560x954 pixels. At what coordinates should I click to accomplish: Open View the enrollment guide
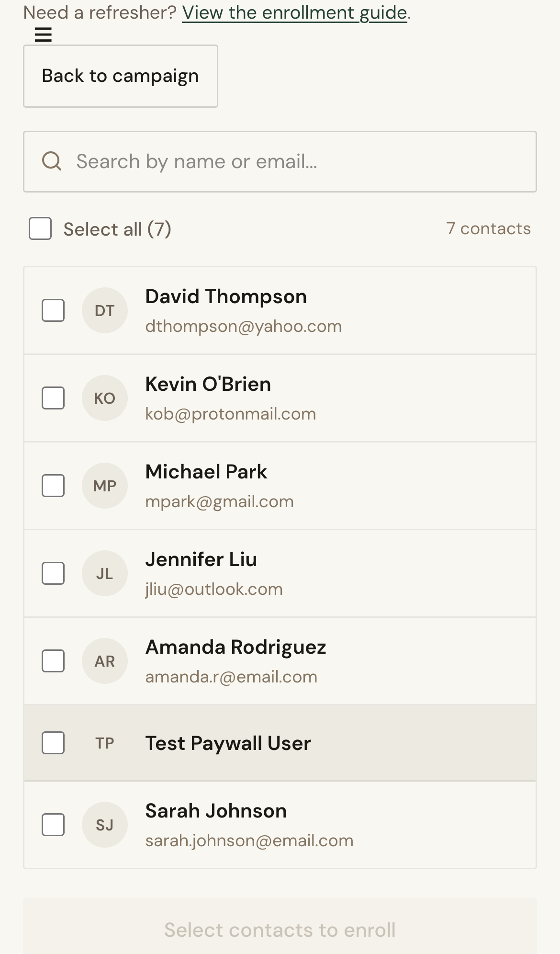point(294,12)
